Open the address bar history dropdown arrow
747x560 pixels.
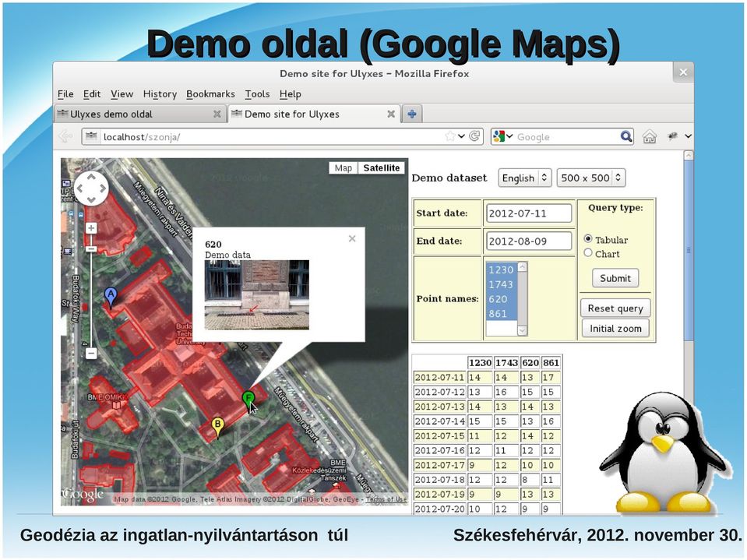461,136
